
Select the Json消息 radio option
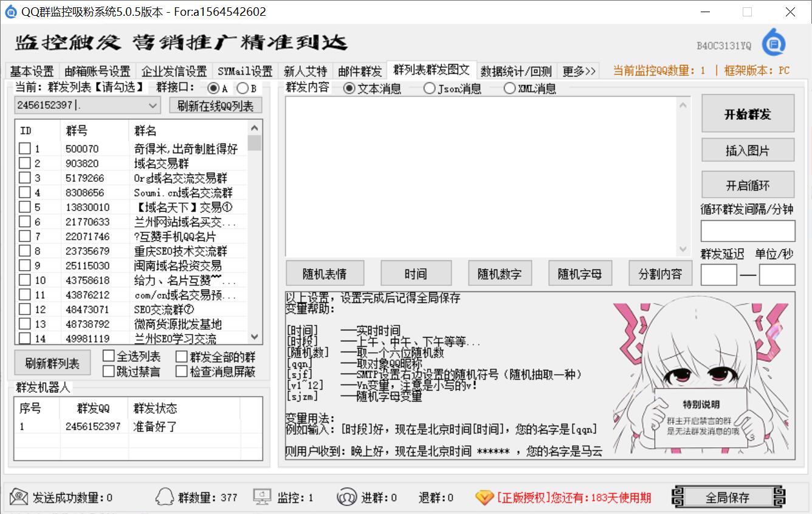(x=429, y=89)
